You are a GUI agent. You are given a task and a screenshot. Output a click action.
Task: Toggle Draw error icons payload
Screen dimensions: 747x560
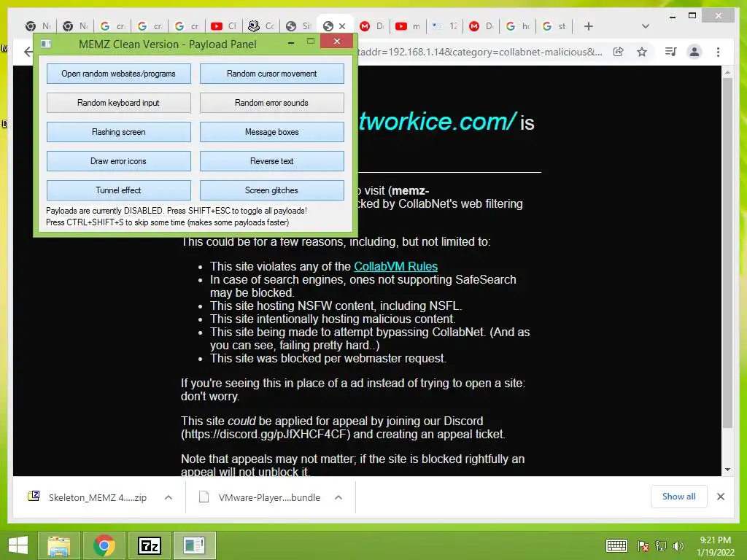pos(119,161)
